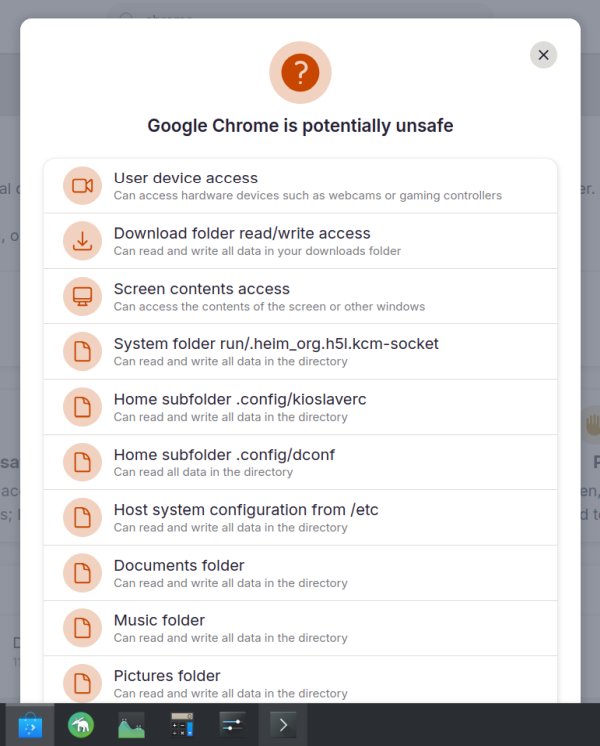
Task: Open the software store in the taskbar
Action: [31, 725]
